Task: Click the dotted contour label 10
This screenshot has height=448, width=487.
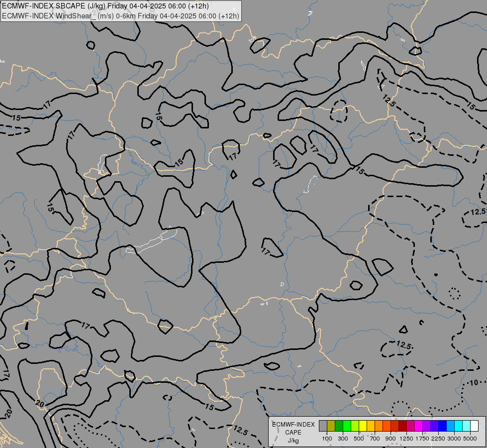Action: (474, 383)
